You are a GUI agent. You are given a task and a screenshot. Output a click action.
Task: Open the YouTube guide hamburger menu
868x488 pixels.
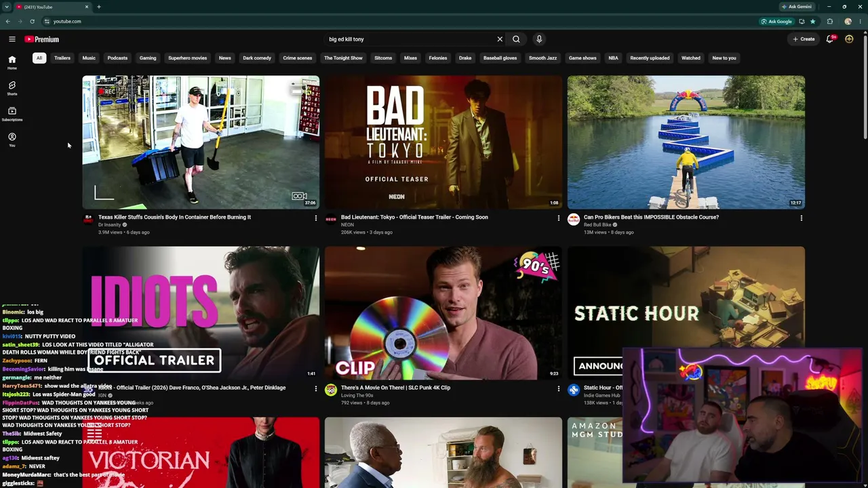12,39
